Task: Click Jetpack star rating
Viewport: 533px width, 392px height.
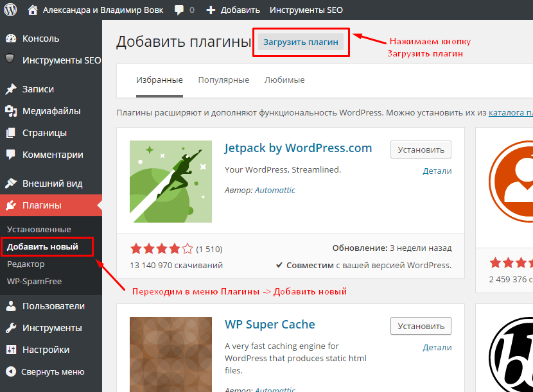Action: coord(161,249)
